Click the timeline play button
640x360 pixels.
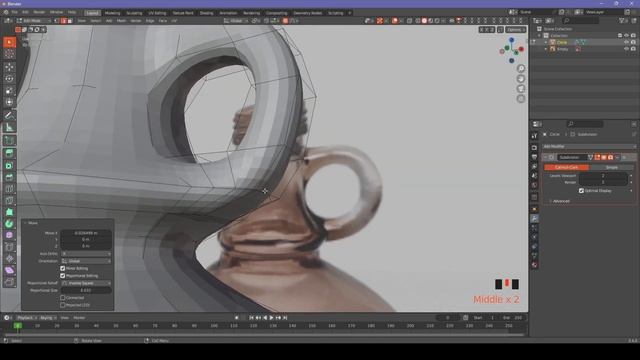point(271,318)
